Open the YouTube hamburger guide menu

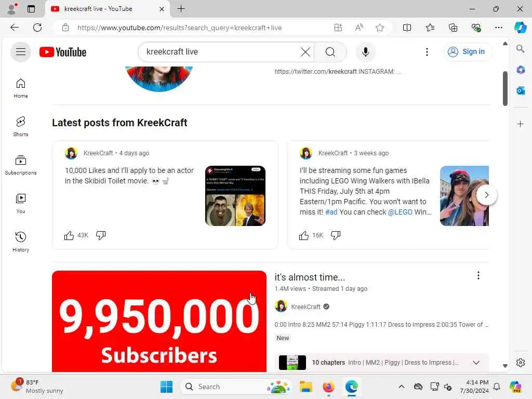[x=21, y=52]
